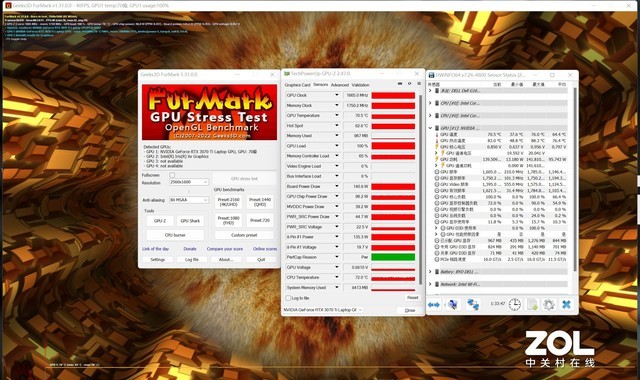Screen dimensions: 640x380
Task: Open HWiNFO remote monitor computer icon
Action: (453, 304)
